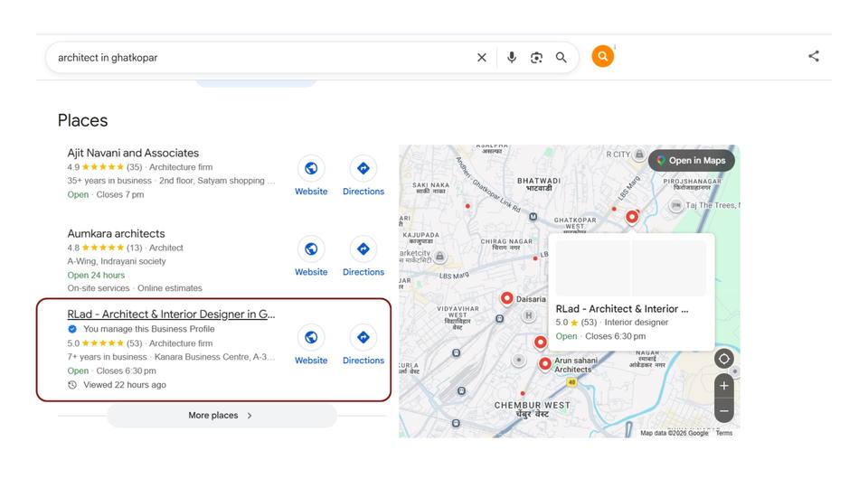
Task: Open the Ajit Navani and Associates listing title
Action: [x=133, y=153]
